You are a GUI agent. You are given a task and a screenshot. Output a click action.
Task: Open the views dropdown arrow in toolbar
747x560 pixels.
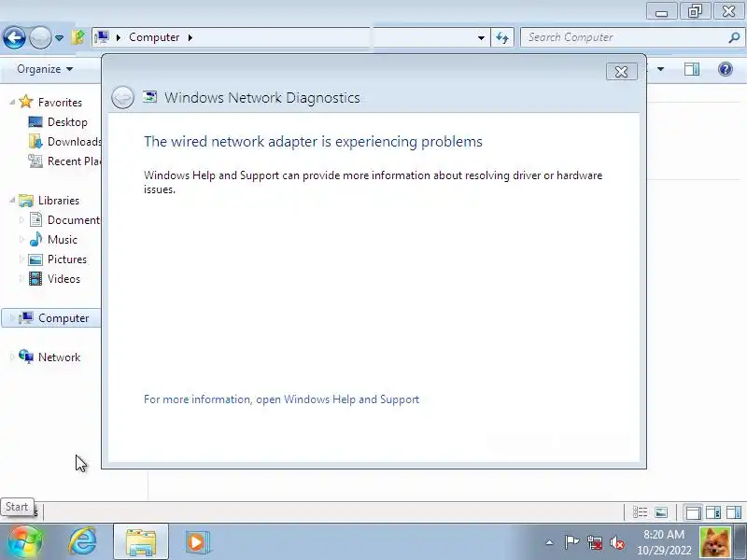(x=660, y=69)
